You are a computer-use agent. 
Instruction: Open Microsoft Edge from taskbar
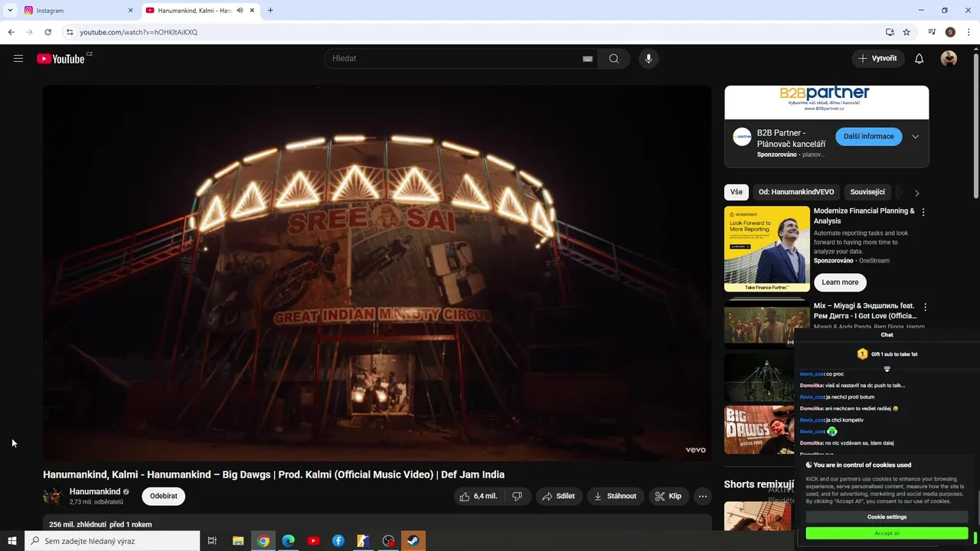[x=289, y=541]
